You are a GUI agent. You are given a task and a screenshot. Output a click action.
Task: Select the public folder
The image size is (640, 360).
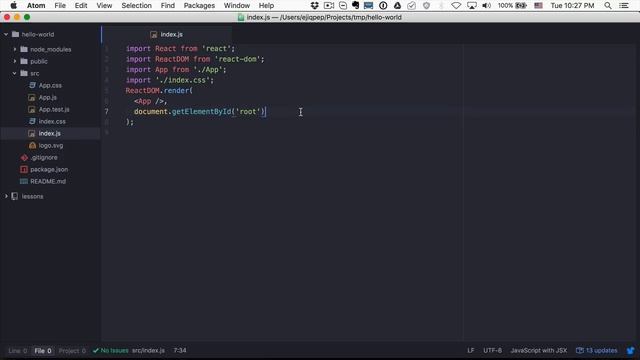(39, 61)
